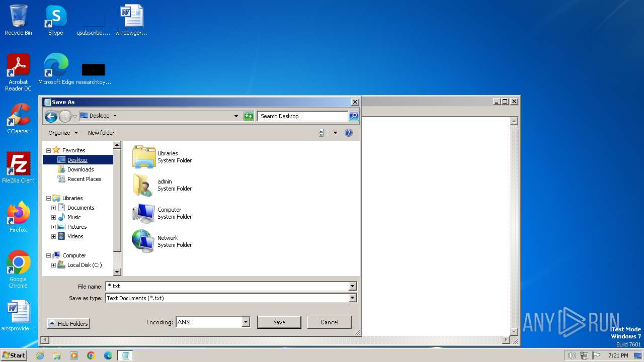Select the artsprovide Word document on desktop
This screenshot has height=362, width=644.
click(x=18, y=316)
